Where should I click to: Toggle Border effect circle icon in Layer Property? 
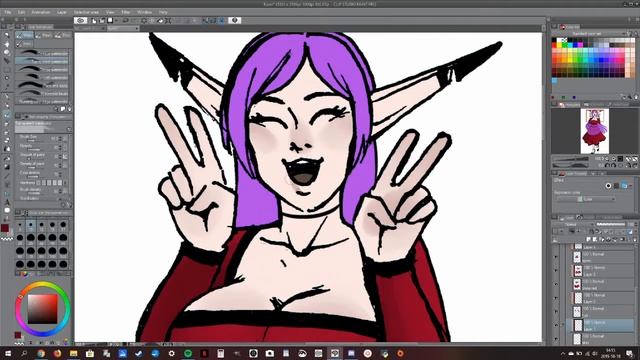click(608, 186)
